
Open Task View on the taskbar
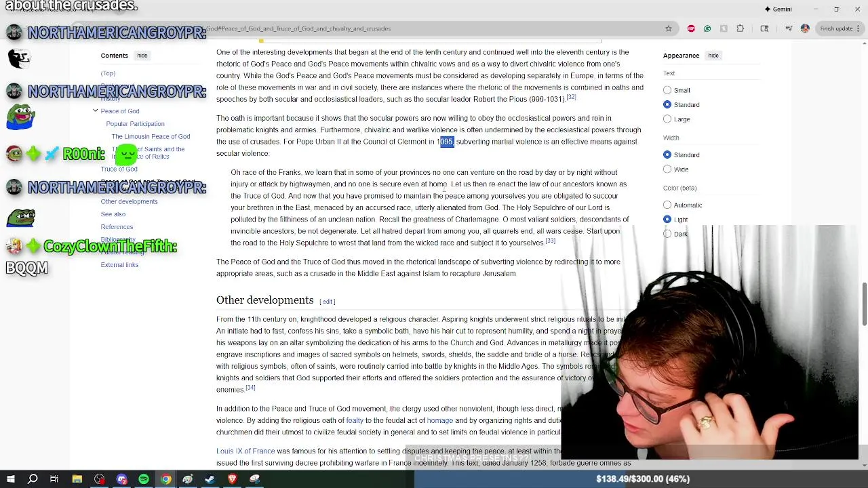pos(54,479)
